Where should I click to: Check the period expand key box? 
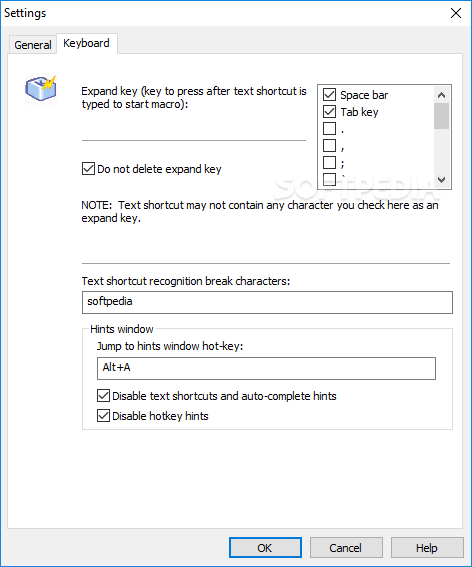tap(329, 128)
